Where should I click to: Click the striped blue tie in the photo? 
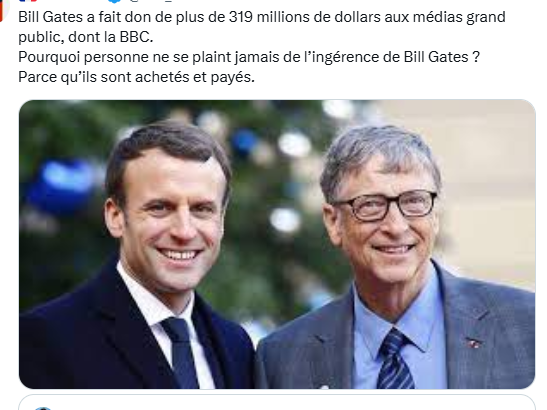[x=396, y=359]
